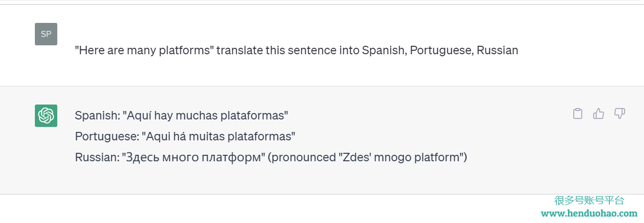Click "Spanish, Portuguese, Russian" in the user prompt
This screenshot has height=223, width=644.
(440, 50)
